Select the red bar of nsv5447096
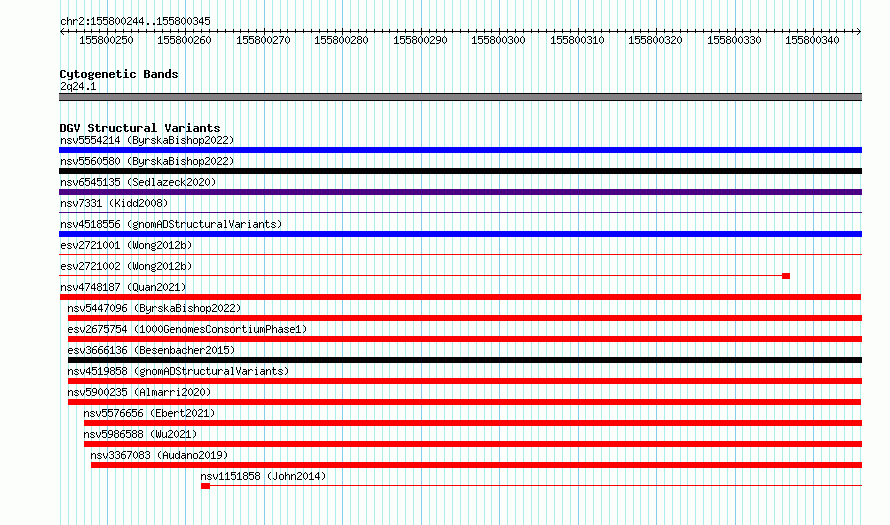This screenshot has width=890, height=525. click(465, 318)
